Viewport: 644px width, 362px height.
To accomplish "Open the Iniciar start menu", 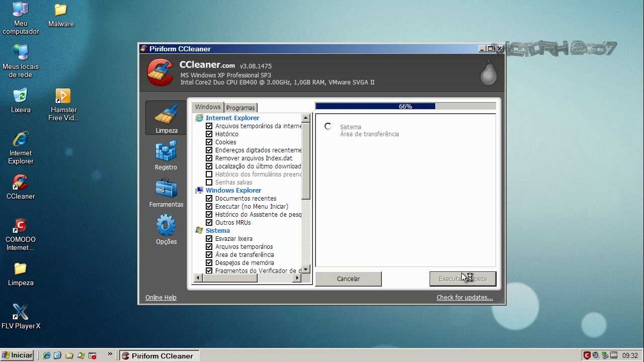I will coord(17,355).
